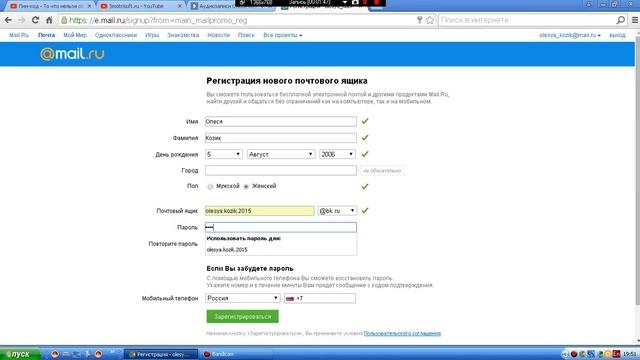Image resolution: width=640 pixels, height=360 pixels.
Task: Select the Женский radio button
Action: pyautogui.click(x=246, y=187)
